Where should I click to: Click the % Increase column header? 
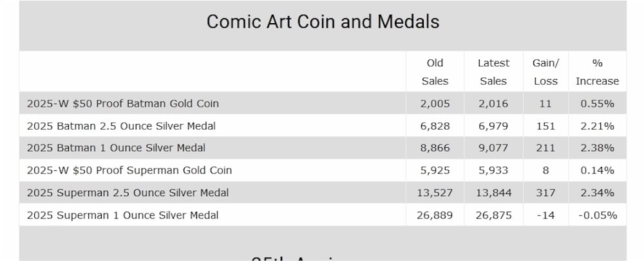click(x=597, y=72)
